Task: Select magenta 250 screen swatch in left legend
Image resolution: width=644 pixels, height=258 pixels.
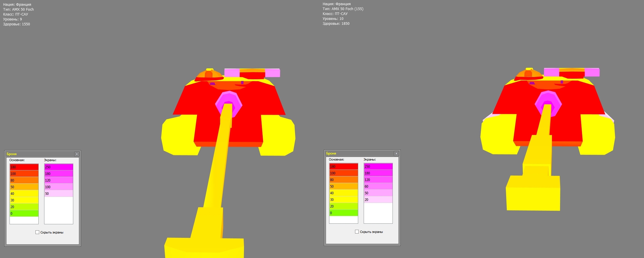Action: click(x=59, y=167)
